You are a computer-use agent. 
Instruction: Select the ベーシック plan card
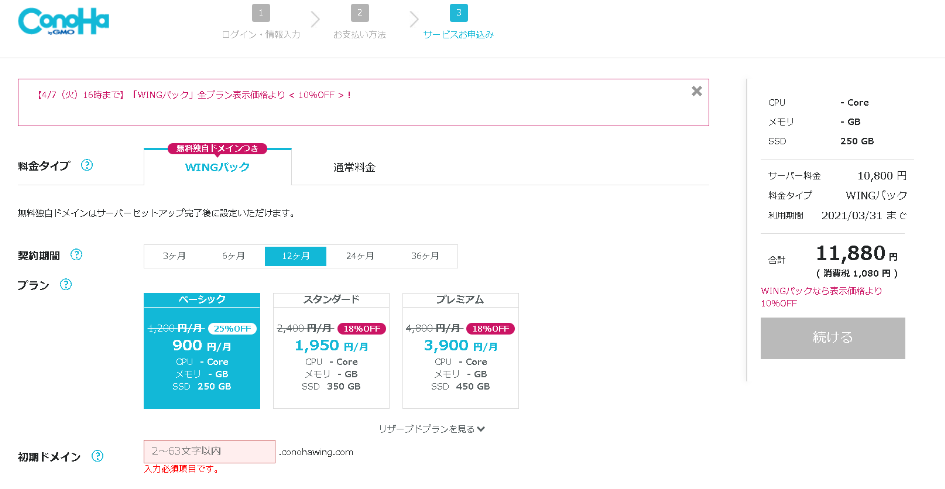coord(202,351)
